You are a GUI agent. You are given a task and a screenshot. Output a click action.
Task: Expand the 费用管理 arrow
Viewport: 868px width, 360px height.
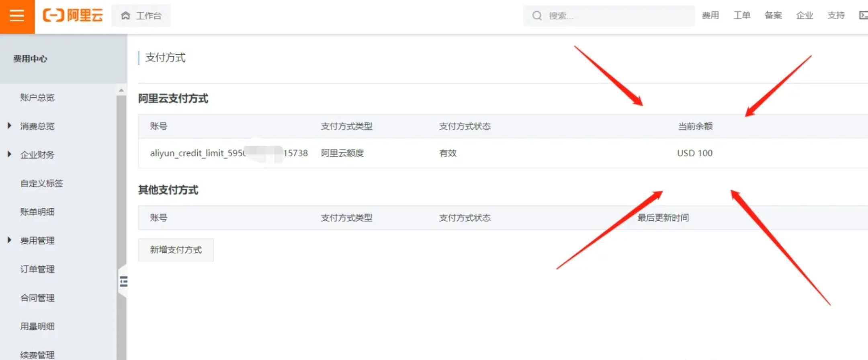9,240
